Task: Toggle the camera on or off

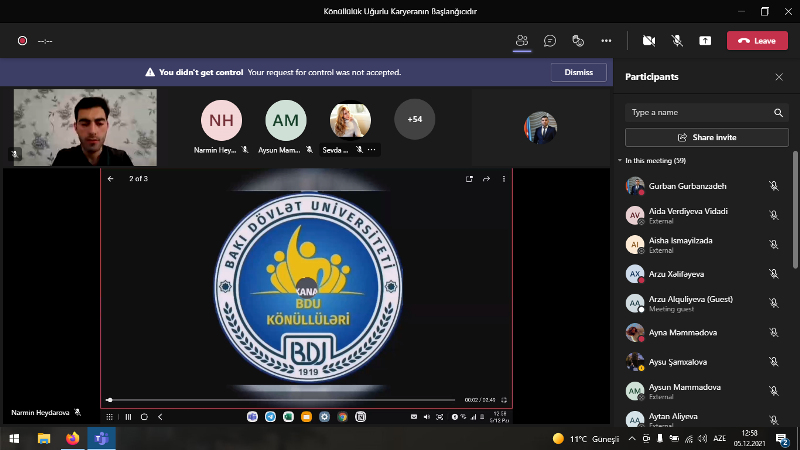Action: [648, 40]
